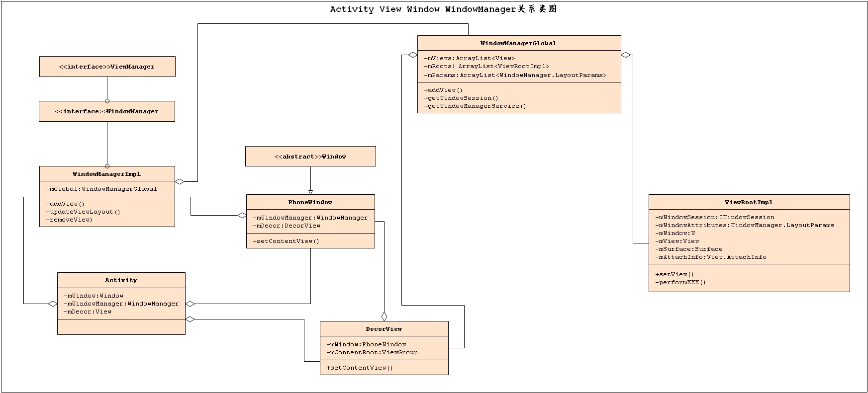The width and height of the screenshot is (868, 393).
Task: Select the -mDecor:DecorView field
Action: (287, 226)
